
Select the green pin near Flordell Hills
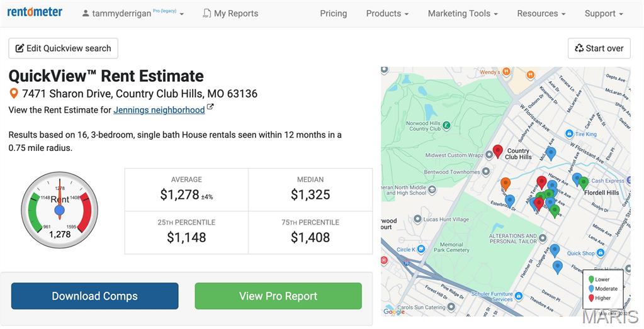click(584, 182)
